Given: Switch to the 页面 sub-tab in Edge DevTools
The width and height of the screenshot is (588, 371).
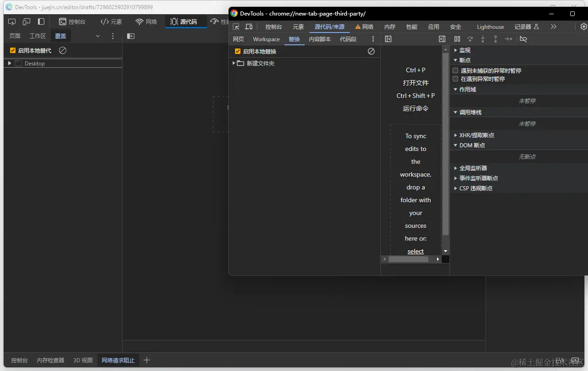Looking at the screenshot, I should coord(15,36).
